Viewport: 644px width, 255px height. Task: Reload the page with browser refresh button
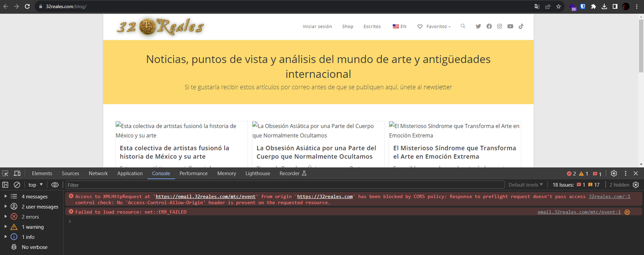click(28, 7)
